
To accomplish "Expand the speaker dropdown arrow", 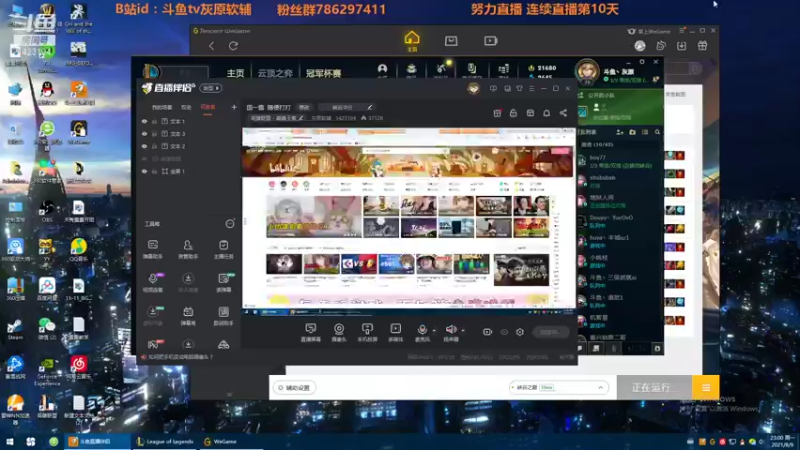I will tap(463, 330).
